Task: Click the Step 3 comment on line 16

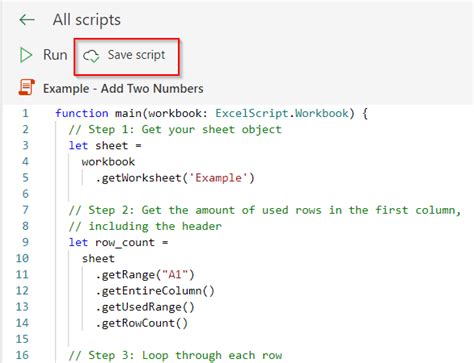Action: click(175, 355)
